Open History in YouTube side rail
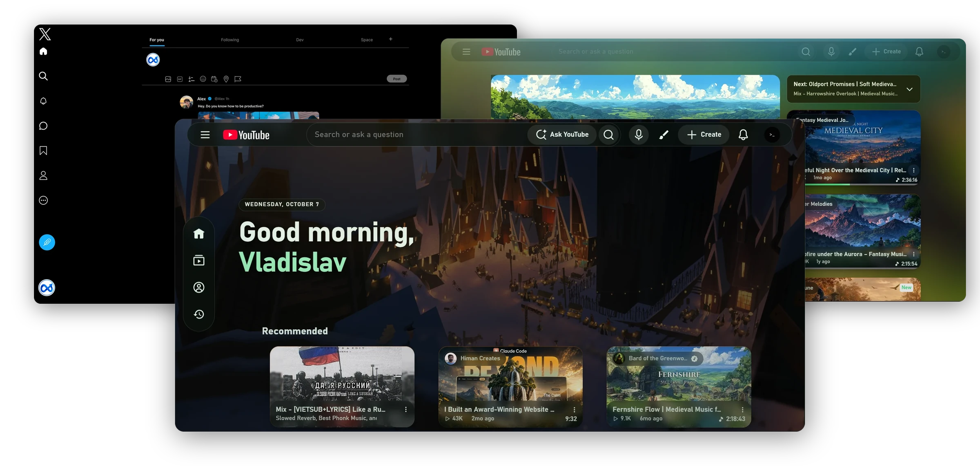The width and height of the screenshot is (980, 466). pos(199,314)
